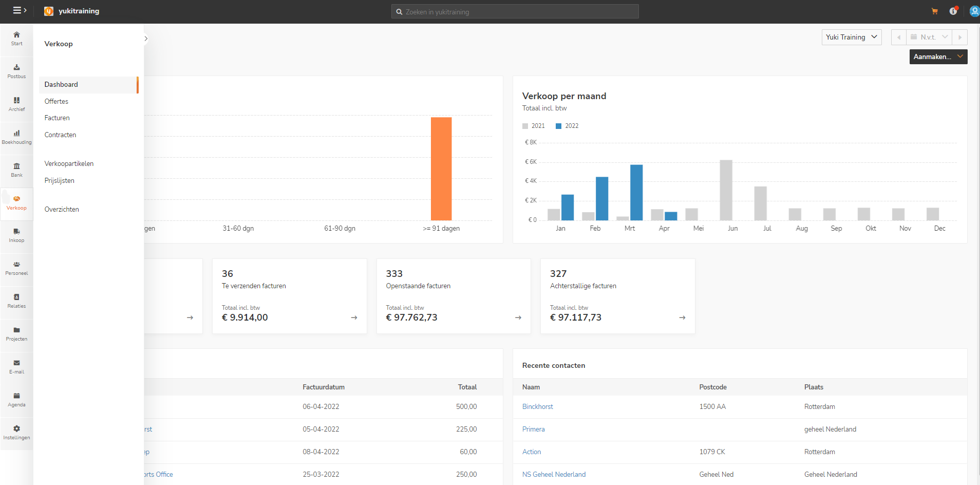Sort by Factuurdatum column header
This screenshot has width=980, height=485.
(324, 387)
